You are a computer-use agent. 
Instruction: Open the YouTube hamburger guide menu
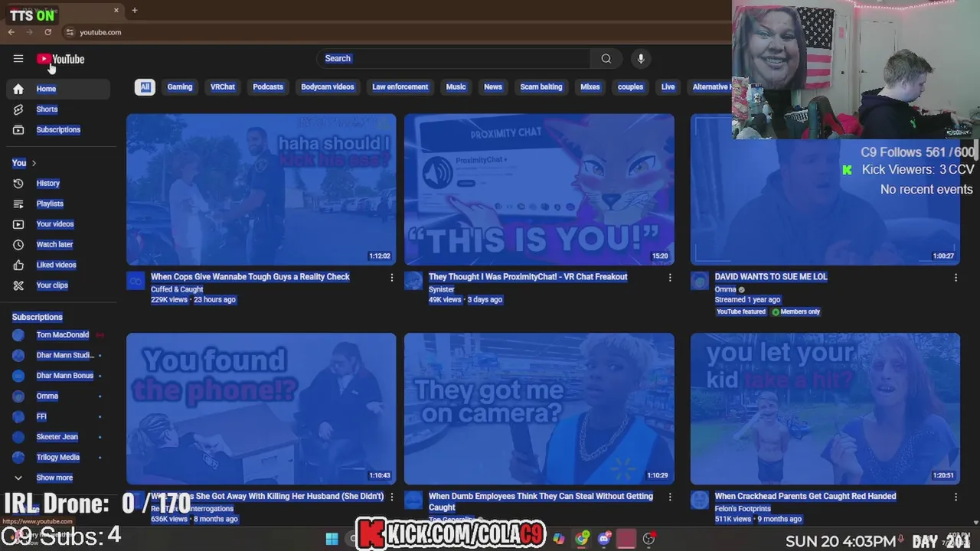tap(18, 59)
